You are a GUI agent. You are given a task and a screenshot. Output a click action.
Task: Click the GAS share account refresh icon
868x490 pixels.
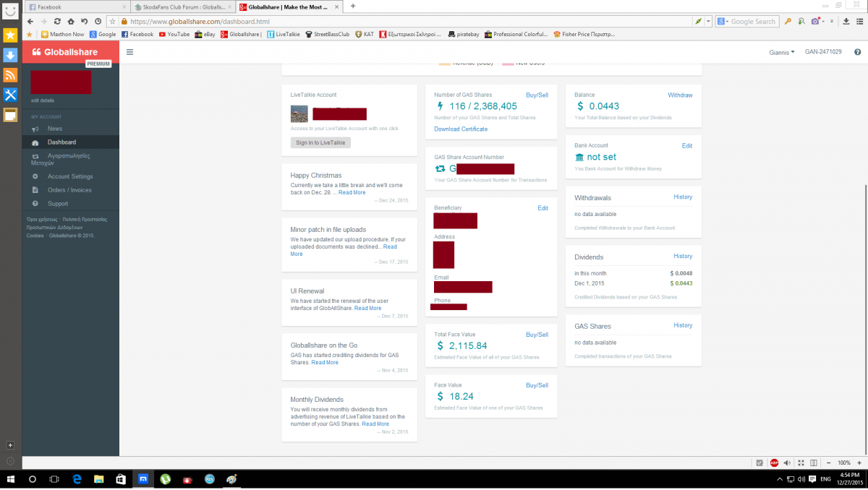(x=441, y=168)
